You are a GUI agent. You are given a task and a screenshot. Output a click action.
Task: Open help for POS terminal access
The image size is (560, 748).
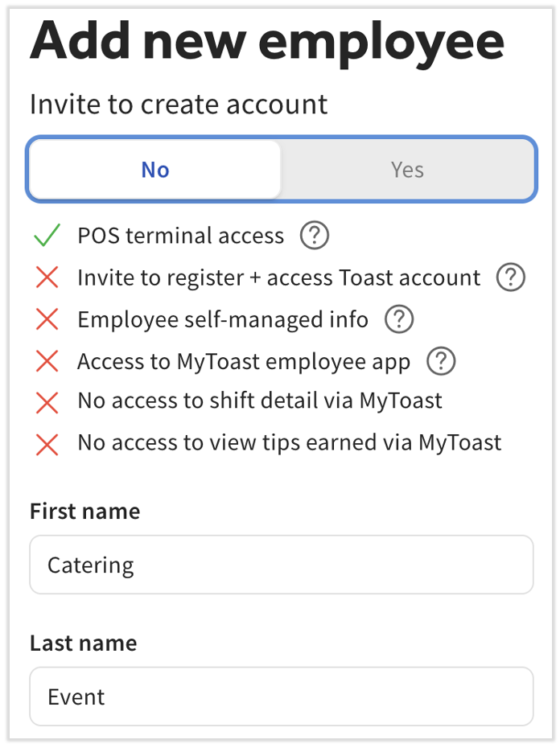click(315, 236)
